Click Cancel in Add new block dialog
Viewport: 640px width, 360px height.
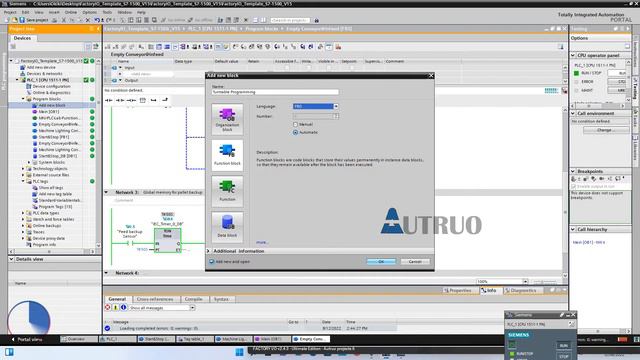tap(415, 262)
